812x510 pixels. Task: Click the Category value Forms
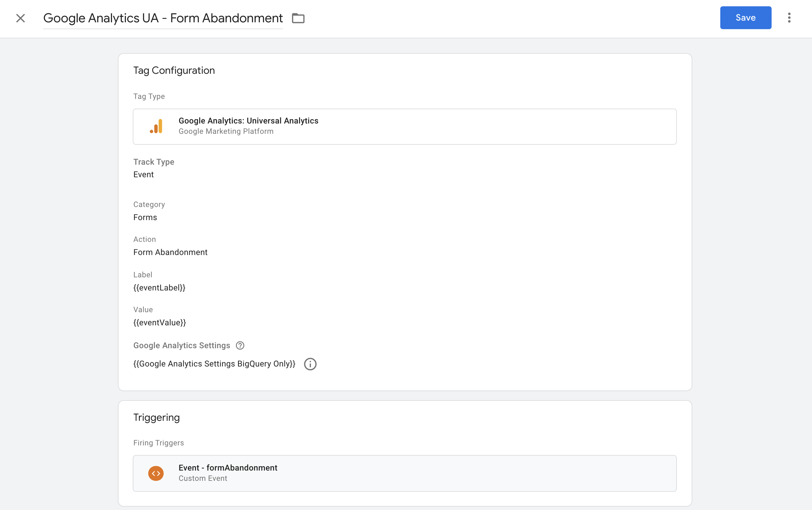point(145,217)
